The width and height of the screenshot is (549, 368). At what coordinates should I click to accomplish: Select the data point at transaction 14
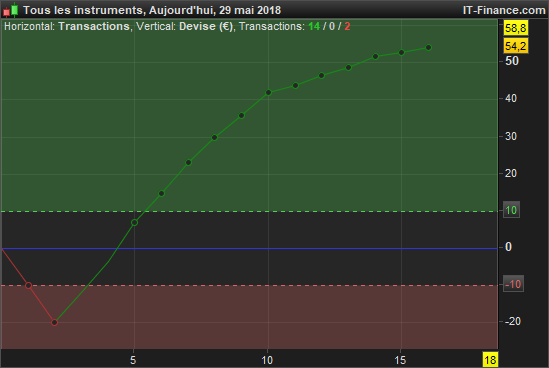(x=375, y=56)
